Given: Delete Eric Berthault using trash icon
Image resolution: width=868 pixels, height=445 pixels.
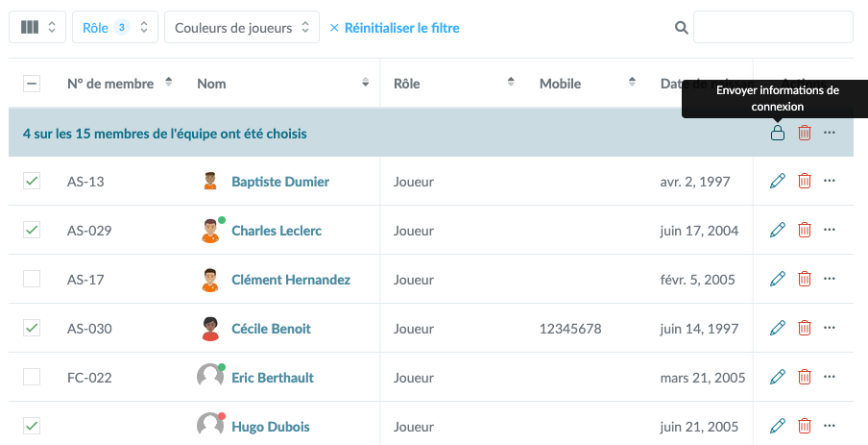Looking at the screenshot, I should pos(805,377).
